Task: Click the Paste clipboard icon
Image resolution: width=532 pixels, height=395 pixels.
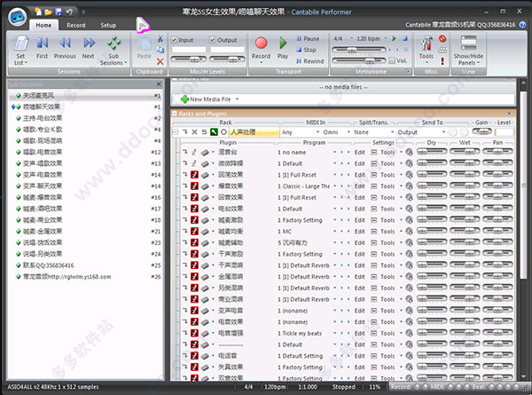Action: click(144, 47)
